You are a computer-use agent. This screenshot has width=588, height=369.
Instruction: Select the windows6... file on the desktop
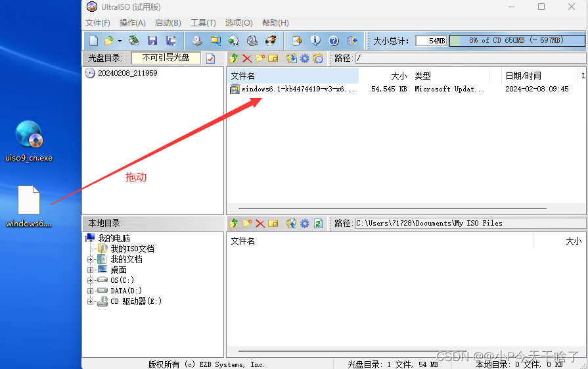click(29, 207)
